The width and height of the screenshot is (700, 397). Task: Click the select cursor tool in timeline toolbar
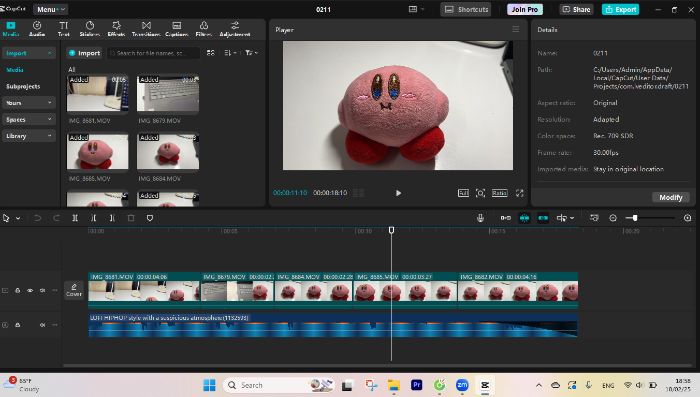[x=6, y=218]
